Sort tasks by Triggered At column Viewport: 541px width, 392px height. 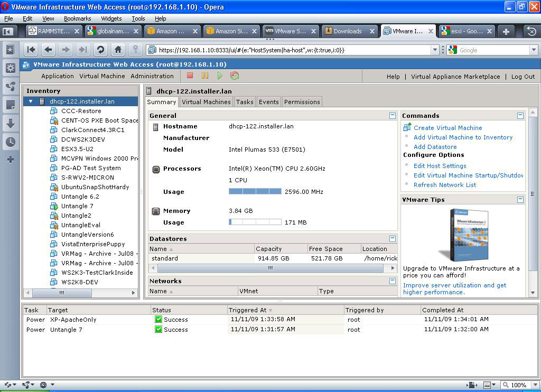[x=286, y=310]
